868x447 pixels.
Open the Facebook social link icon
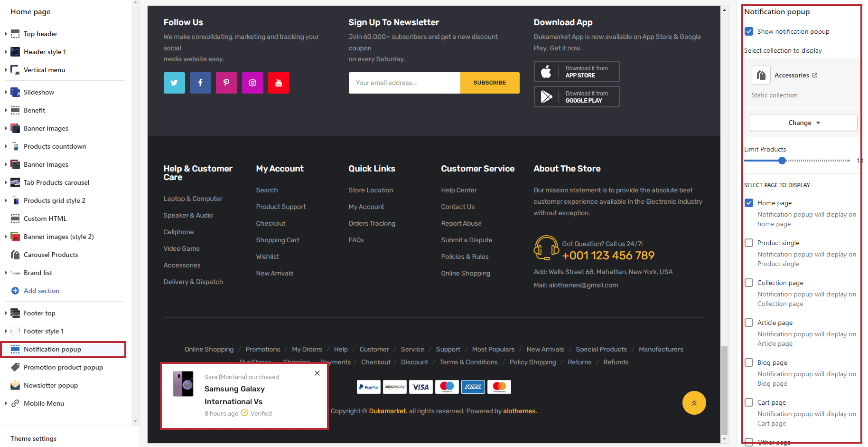click(200, 83)
